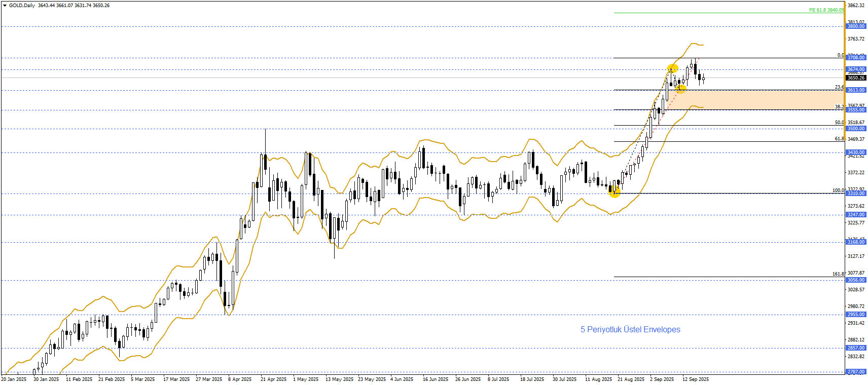Viewport: 868px width, 385px height.
Task: Select the yellow circle marker near 3674 level
Action: click(673, 68)
